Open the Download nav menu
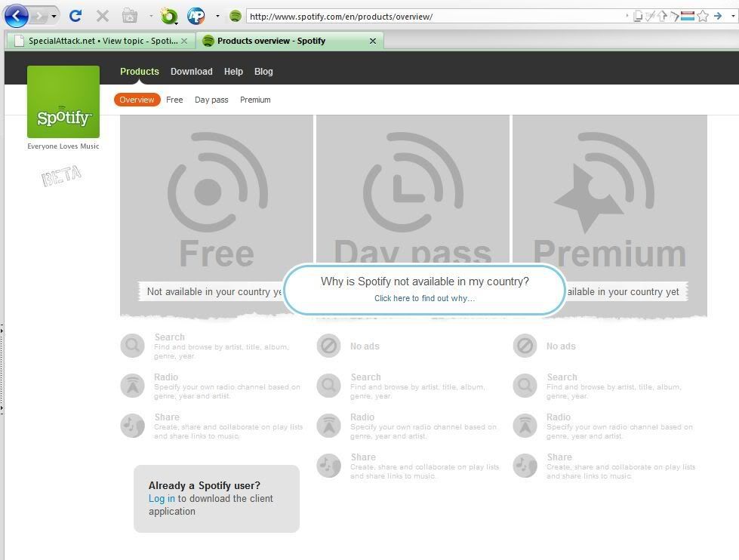Viewport: 739px width, 560px height. 191,72
